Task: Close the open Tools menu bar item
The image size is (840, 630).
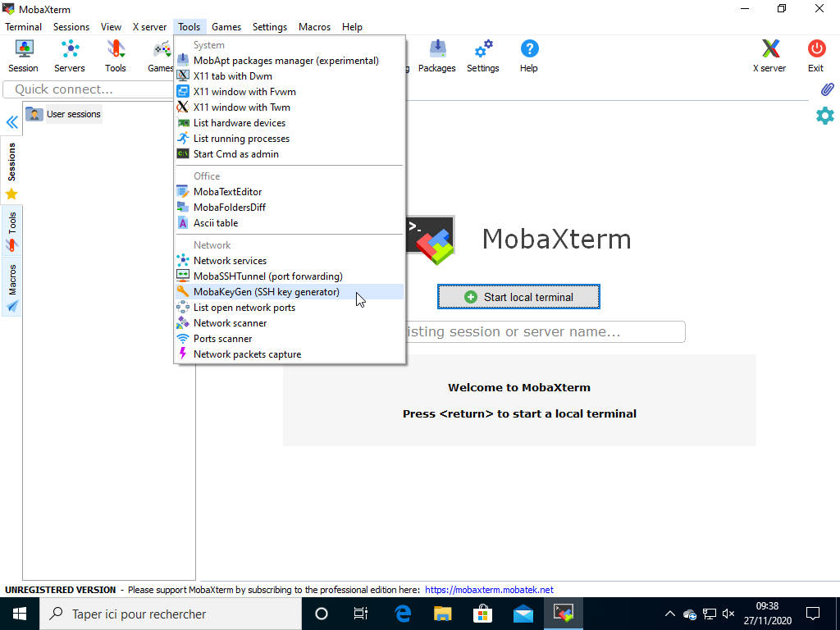Action: pyautogui.click(x=189, y=27)
